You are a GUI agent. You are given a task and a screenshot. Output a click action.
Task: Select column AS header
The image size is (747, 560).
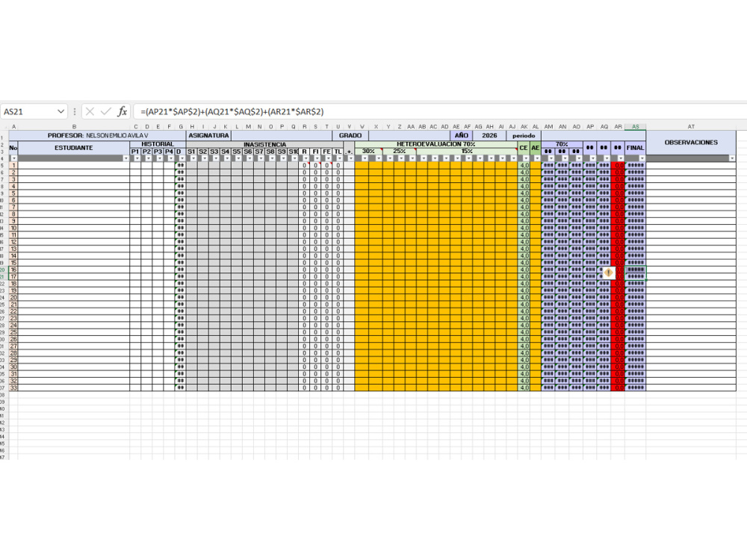635,127
